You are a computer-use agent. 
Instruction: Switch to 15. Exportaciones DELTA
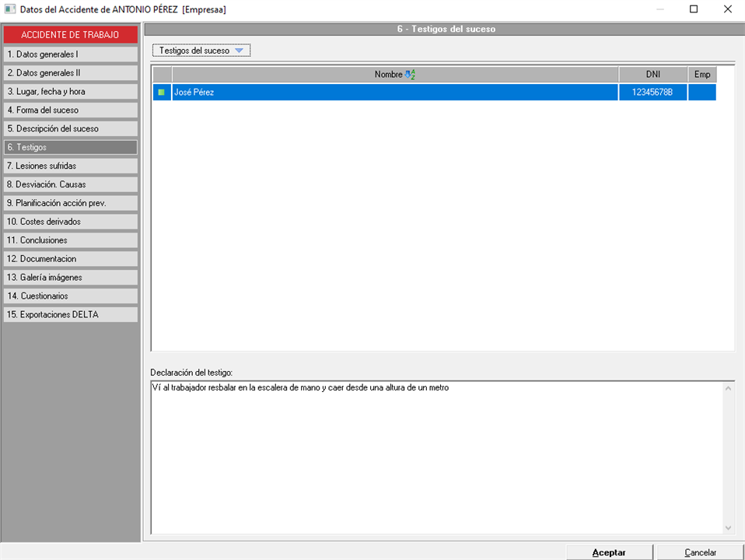coord(70,315)
